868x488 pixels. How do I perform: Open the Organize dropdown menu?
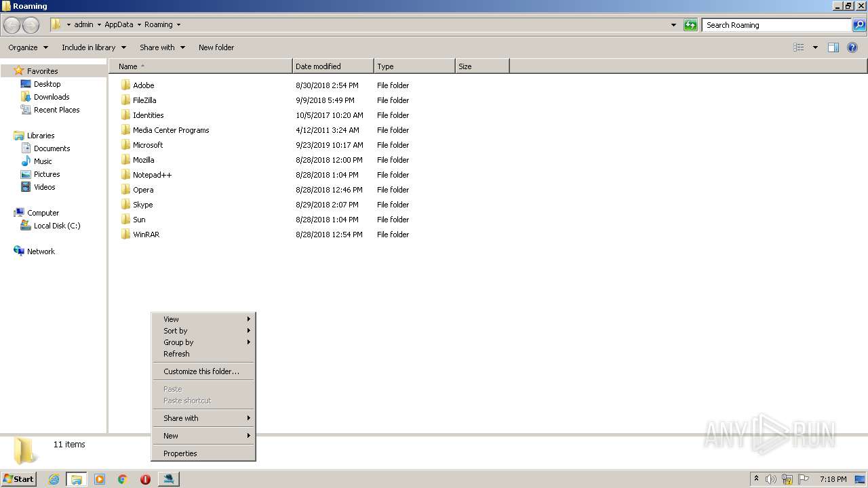pyautogui.click(x=28, y=47)
